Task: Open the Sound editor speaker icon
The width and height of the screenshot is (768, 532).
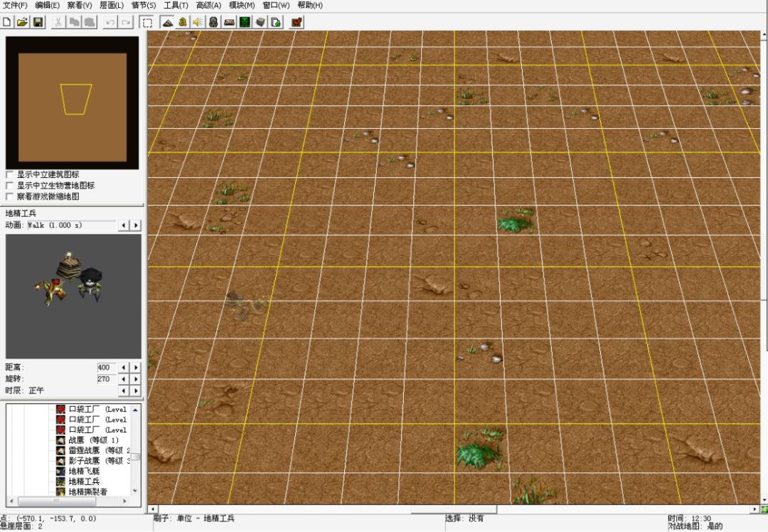Action: [198, 22]
